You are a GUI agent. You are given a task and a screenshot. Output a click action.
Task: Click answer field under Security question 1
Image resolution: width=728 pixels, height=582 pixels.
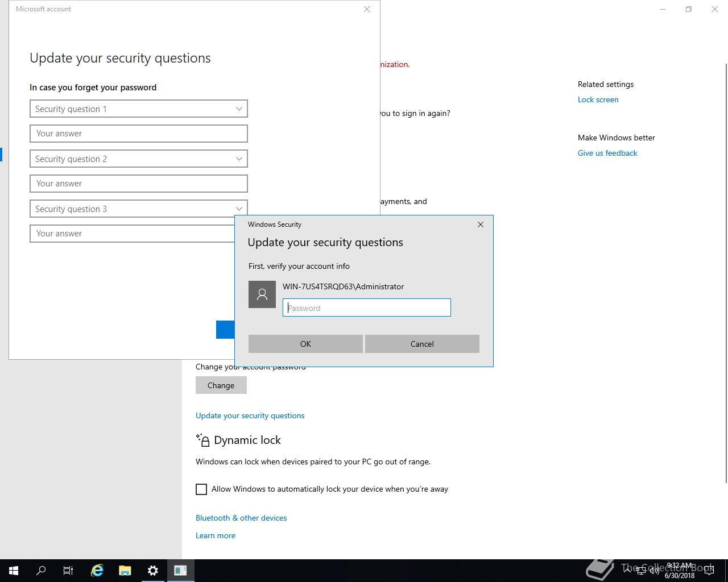point(139,134)
